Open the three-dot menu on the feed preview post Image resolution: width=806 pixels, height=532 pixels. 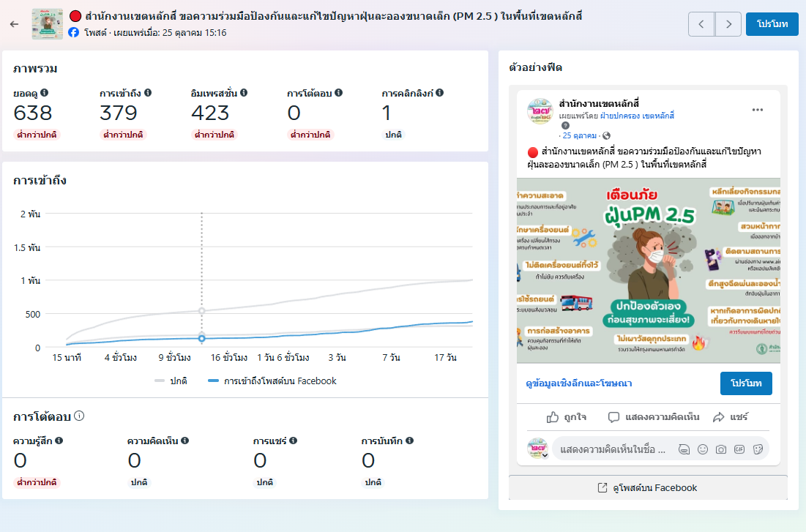point(758,110)
